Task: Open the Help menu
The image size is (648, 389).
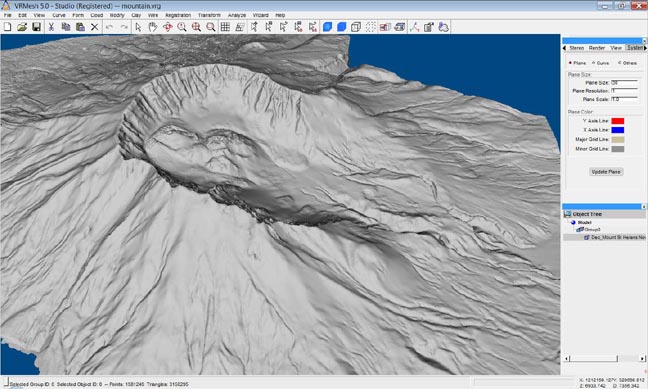Action: 280,15
